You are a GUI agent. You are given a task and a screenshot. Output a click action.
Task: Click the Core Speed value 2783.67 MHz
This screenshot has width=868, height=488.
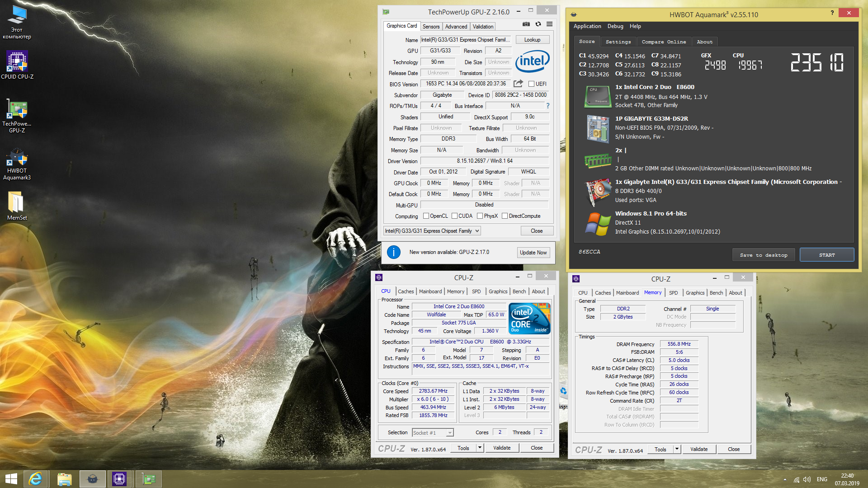click(x=433, y=391)
